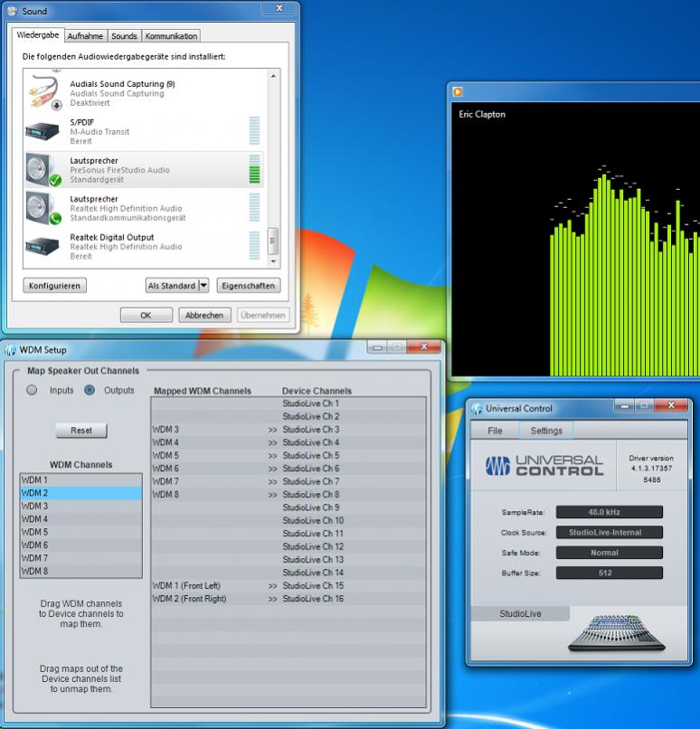Click the Sound window title bar icon

click(13, 11)
